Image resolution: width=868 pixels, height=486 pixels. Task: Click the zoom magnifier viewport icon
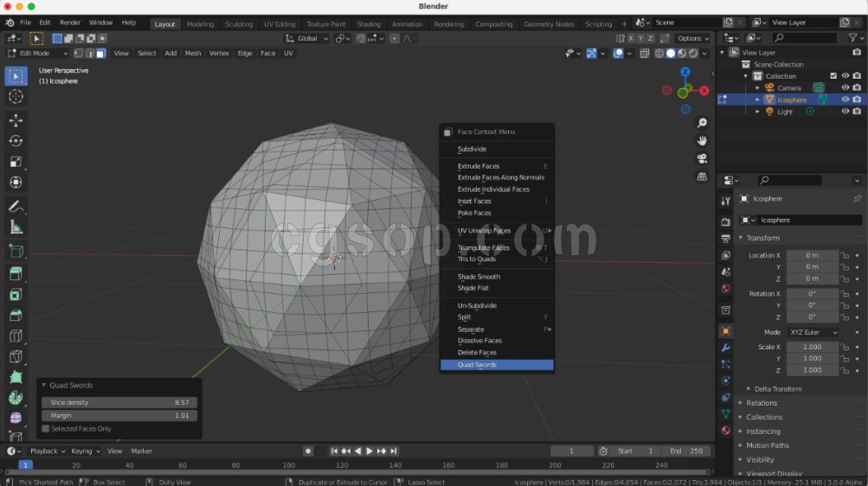tap(702, 124)
